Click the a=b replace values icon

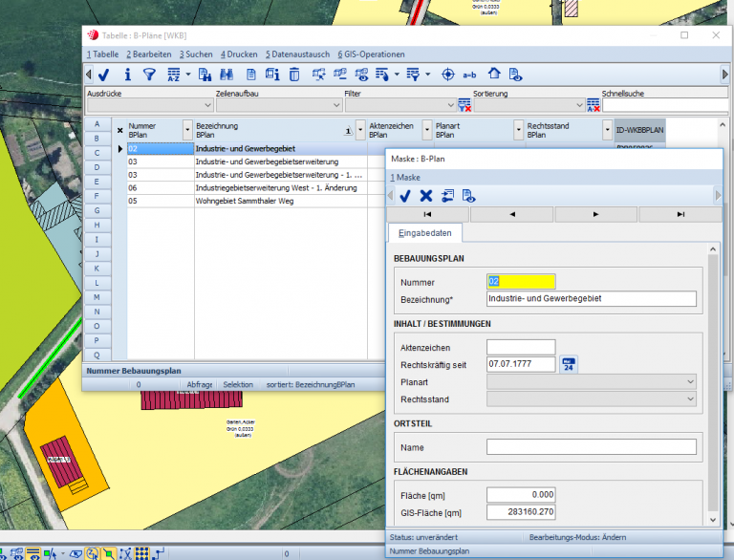coord(469,75)
